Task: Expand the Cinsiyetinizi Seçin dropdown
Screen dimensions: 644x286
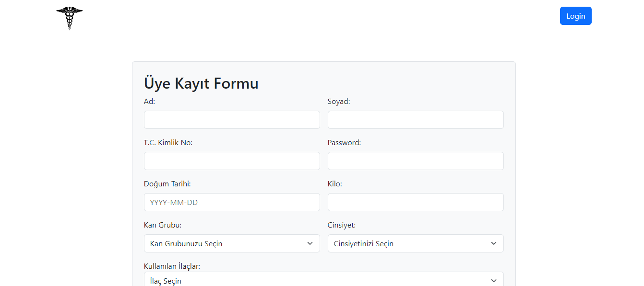Action: point(416,243)
